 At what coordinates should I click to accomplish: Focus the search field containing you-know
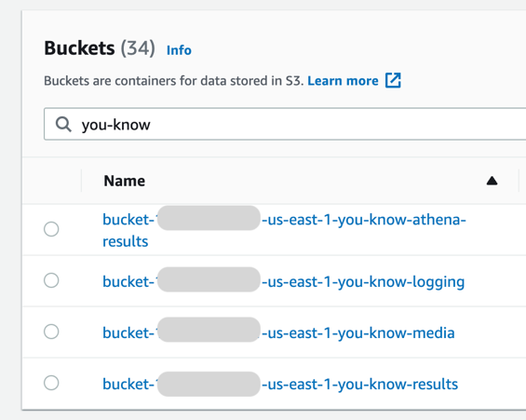285,124
